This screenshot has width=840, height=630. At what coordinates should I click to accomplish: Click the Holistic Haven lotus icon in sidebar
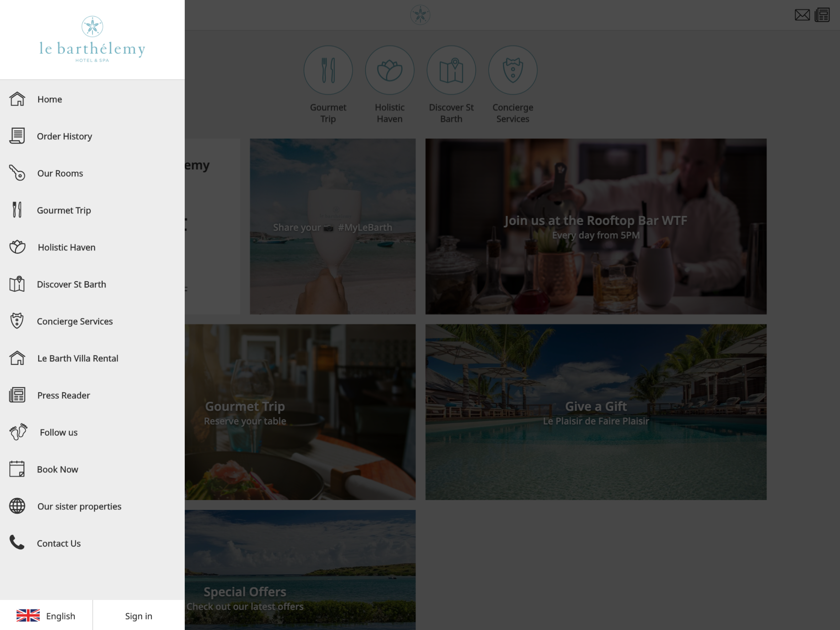click(x=17, y=247)
